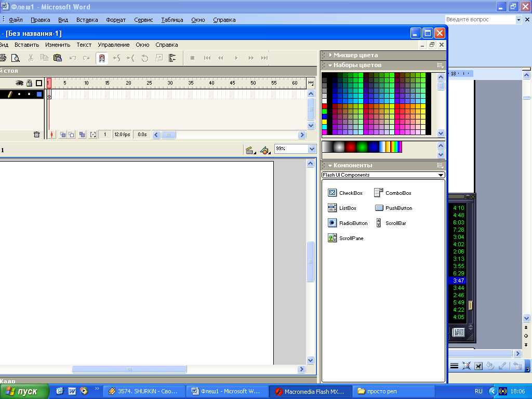Click the Straighten lines icon

point(130,58)
